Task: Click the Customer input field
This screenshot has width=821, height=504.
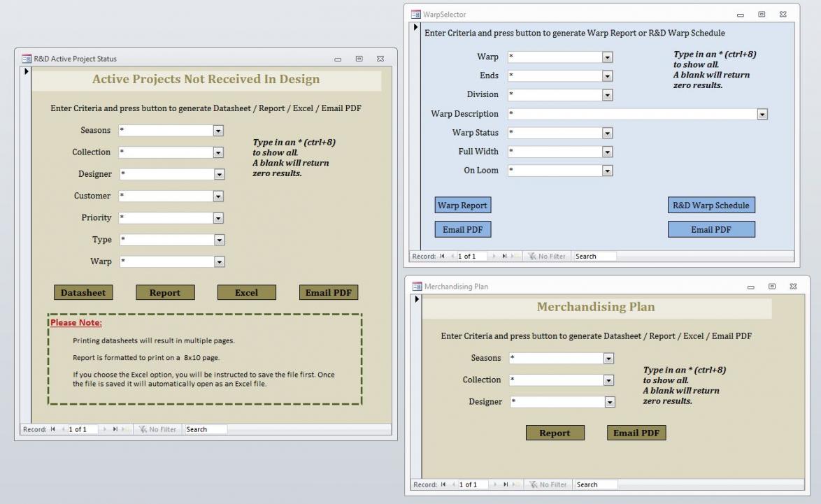Action: 166,196
